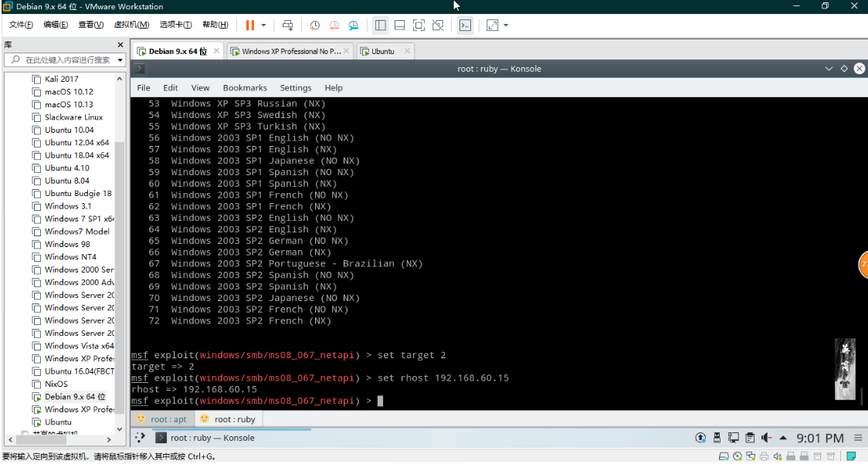Switch to the root : apt Konsole tab

coord(161,419)
